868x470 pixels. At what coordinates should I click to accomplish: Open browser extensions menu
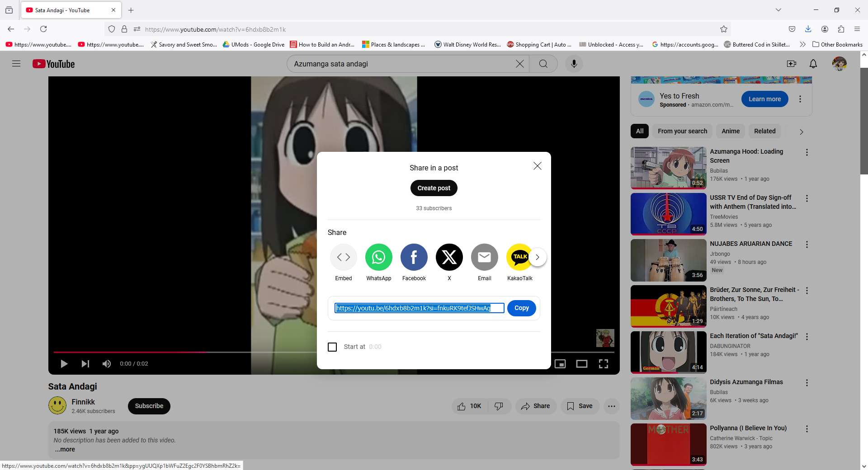coord(841,29)
